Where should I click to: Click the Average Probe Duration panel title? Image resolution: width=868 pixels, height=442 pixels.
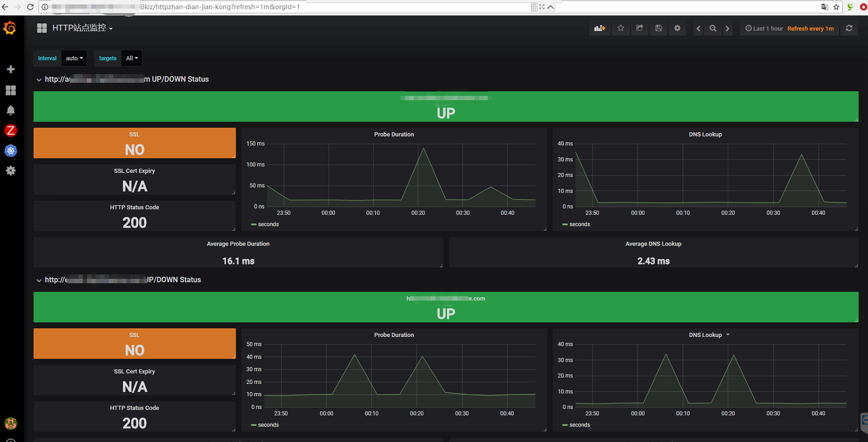[238, 244]
